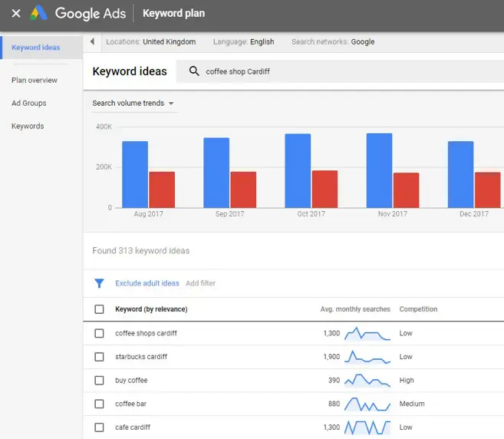Click the Nov 2017 red bar

click(407, 190)
